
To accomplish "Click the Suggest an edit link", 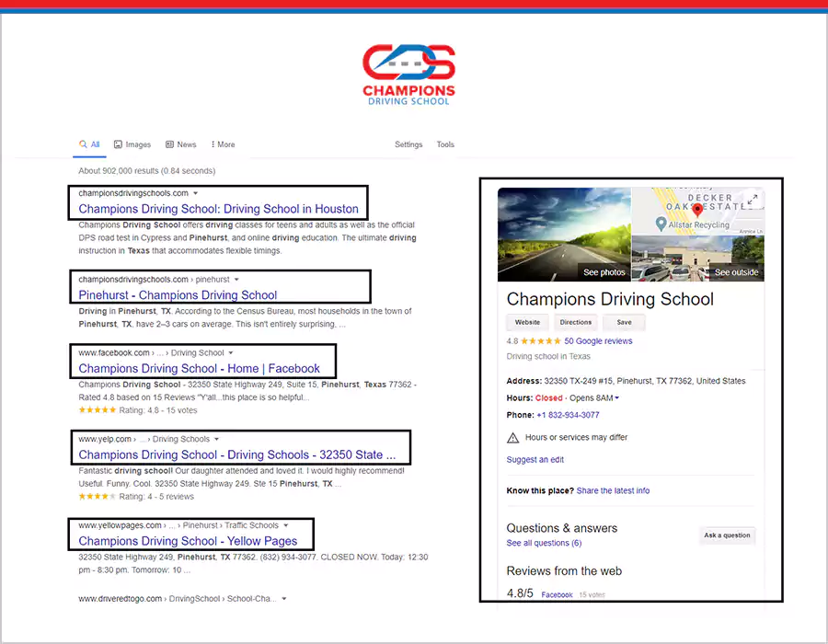I will 535,460.
